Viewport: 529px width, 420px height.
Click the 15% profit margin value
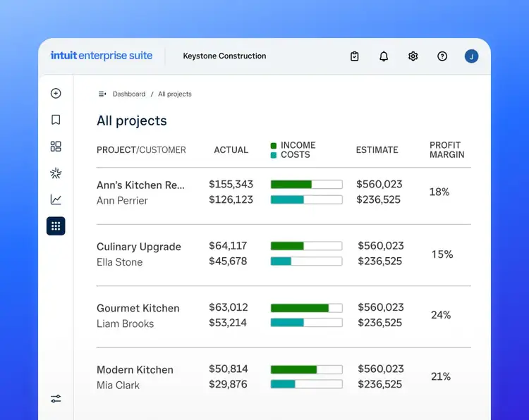442,254
